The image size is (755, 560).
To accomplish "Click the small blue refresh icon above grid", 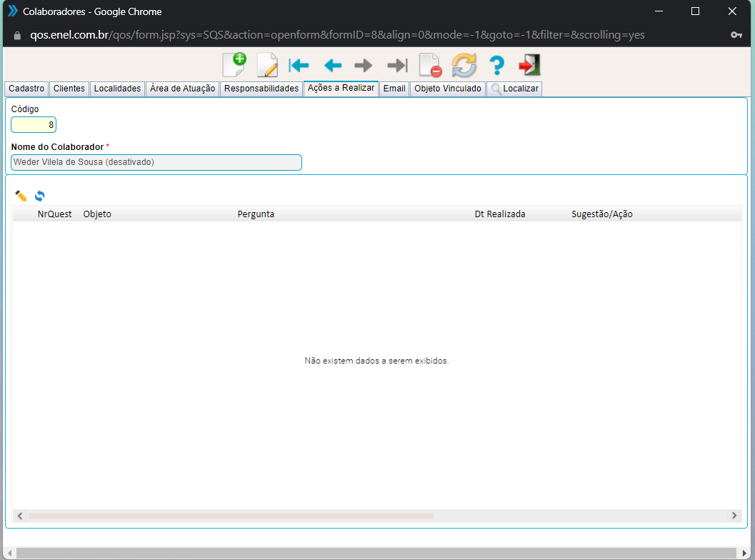I will tap(40, 196).
